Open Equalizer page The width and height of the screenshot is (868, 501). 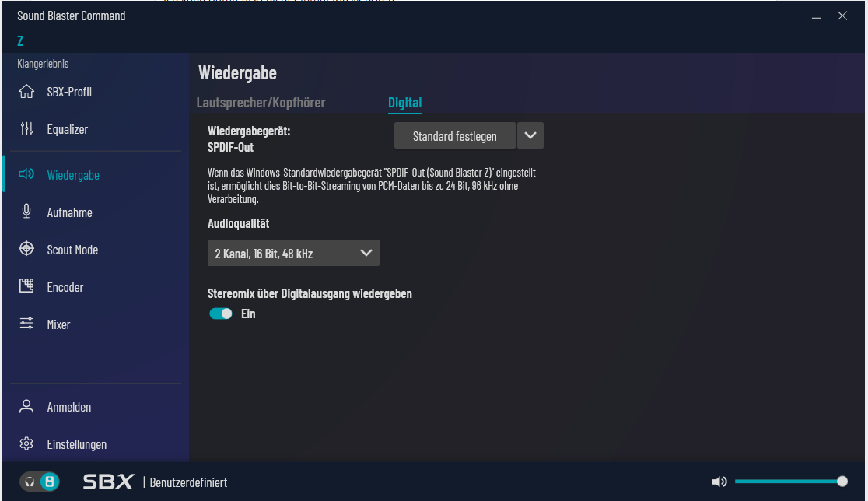[68, 129]
